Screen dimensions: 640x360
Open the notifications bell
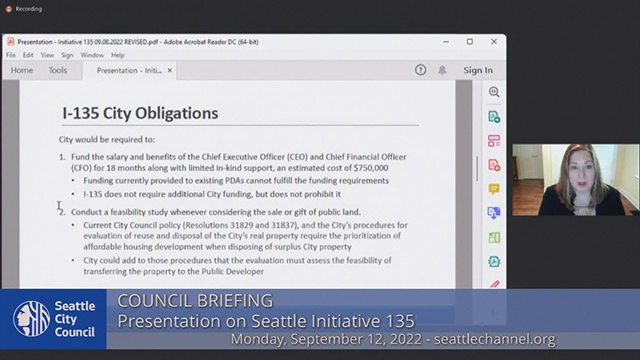442,70
